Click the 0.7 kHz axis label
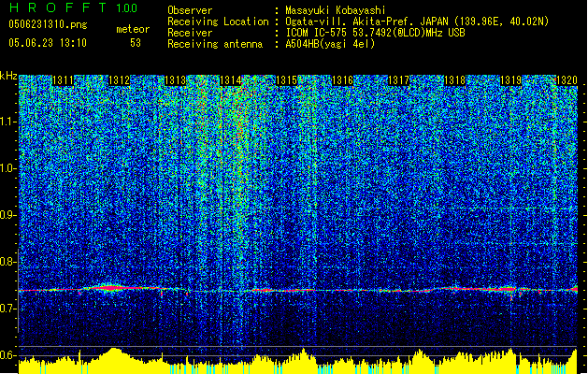Screen dimensions: 588x374 [8, 309]
